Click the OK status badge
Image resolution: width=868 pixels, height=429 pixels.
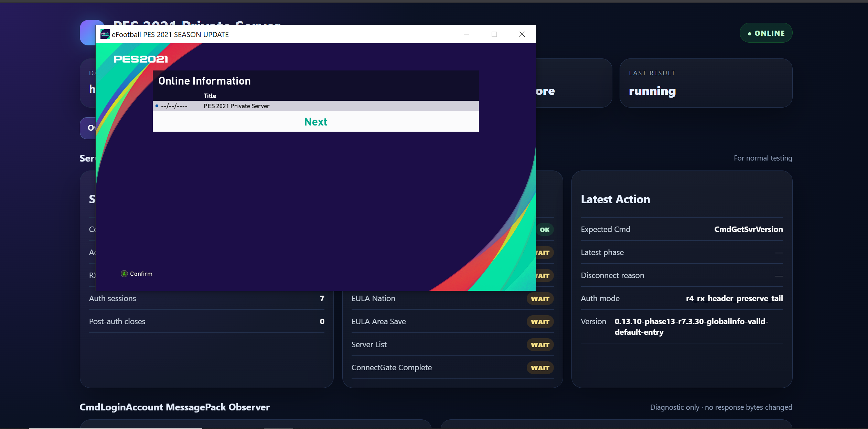tap(545, 230)
